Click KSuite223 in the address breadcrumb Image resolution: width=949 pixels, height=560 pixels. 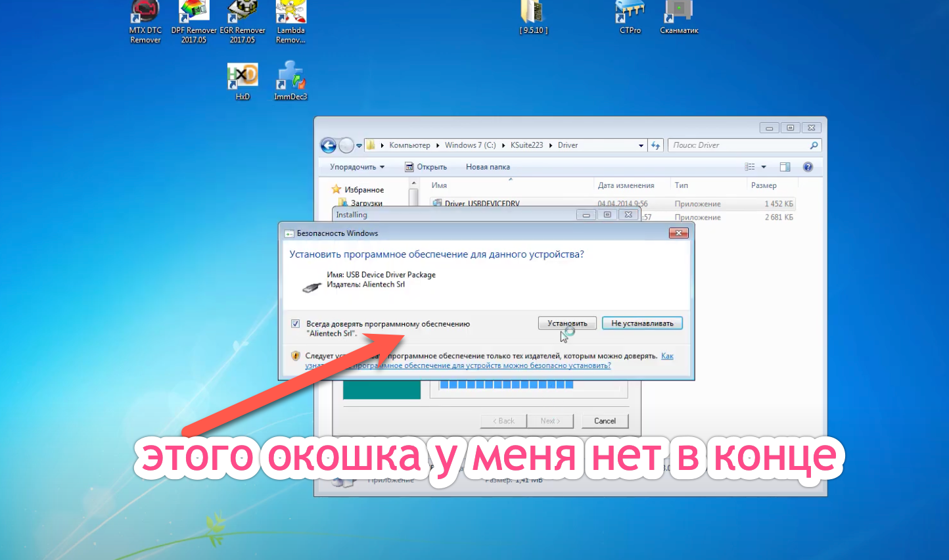(x=526, y=145)
